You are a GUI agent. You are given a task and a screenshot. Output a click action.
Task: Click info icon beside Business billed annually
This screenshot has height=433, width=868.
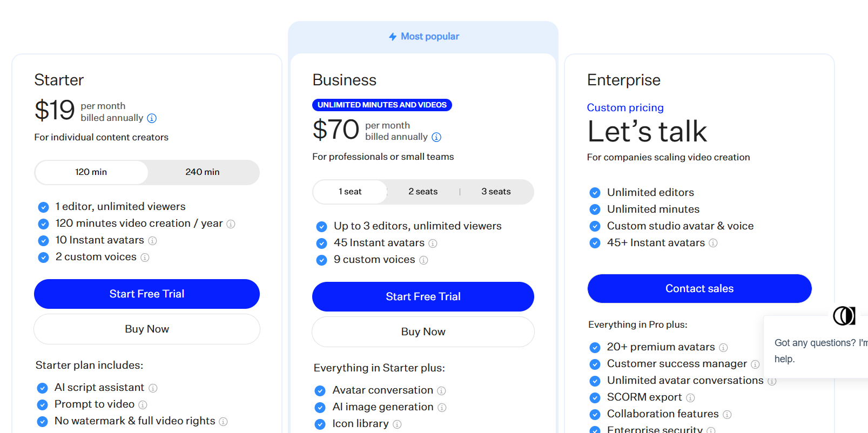436,137
